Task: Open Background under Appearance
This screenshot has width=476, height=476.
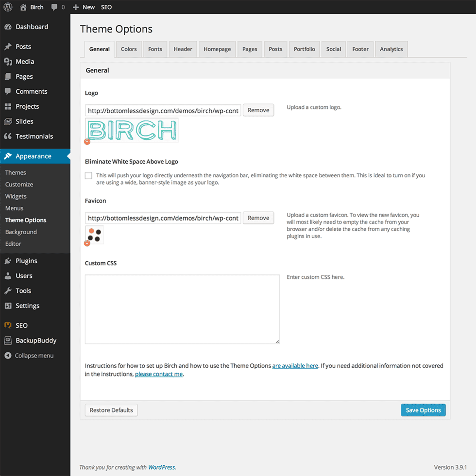Action: pyautogui.click(x=21, y=232)
